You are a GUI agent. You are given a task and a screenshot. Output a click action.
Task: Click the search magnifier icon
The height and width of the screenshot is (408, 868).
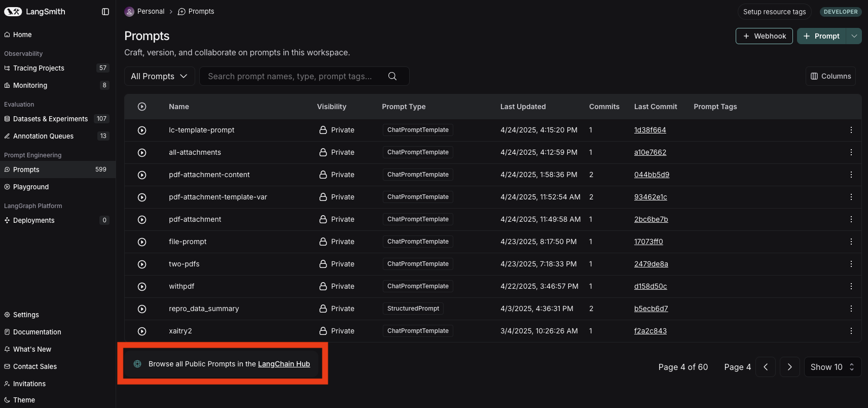[392, 76]
